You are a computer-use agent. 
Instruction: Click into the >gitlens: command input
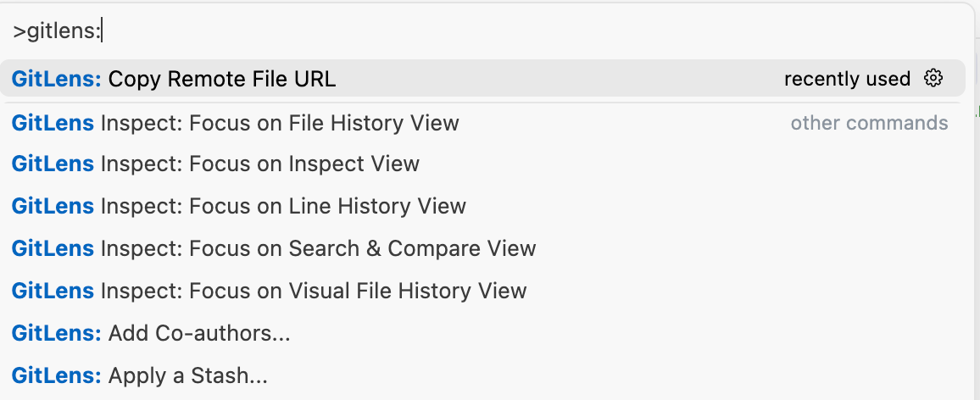point(487,31)
